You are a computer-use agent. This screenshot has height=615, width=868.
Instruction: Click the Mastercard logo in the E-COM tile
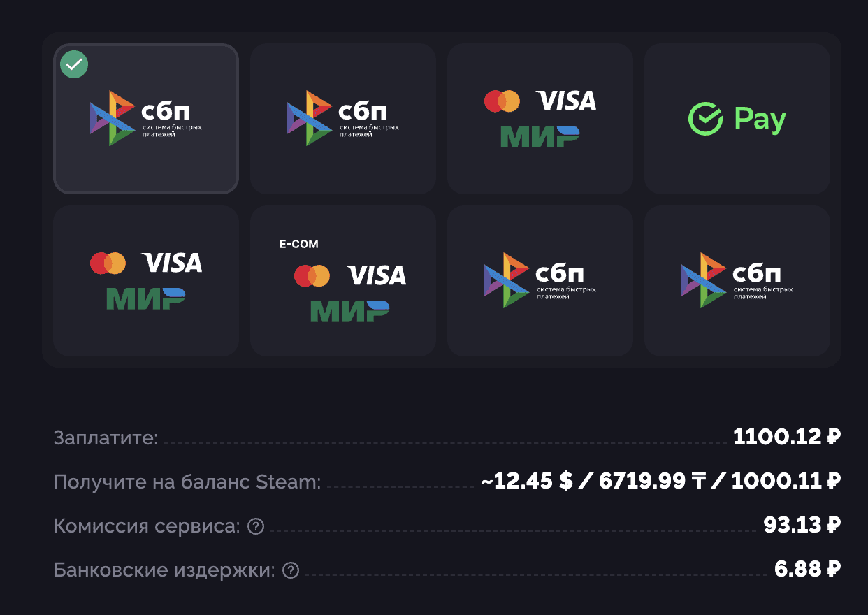(312, 275)
